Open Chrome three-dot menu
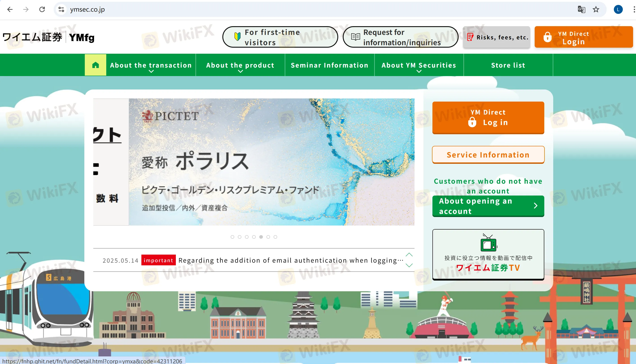The height and width of the screenshot is (364, 636). 634,9
